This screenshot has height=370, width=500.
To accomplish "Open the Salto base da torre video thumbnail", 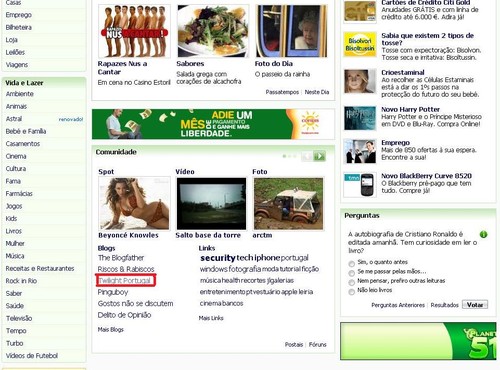I will coord(211,203).
